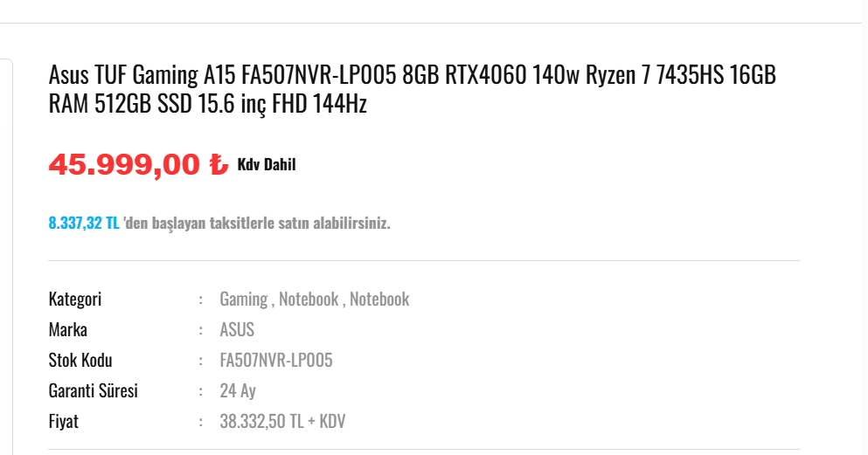Click the Kategori field label
The height and width of the screenshot is (455, 868).
pyautogui.click(x=74, y=299)
